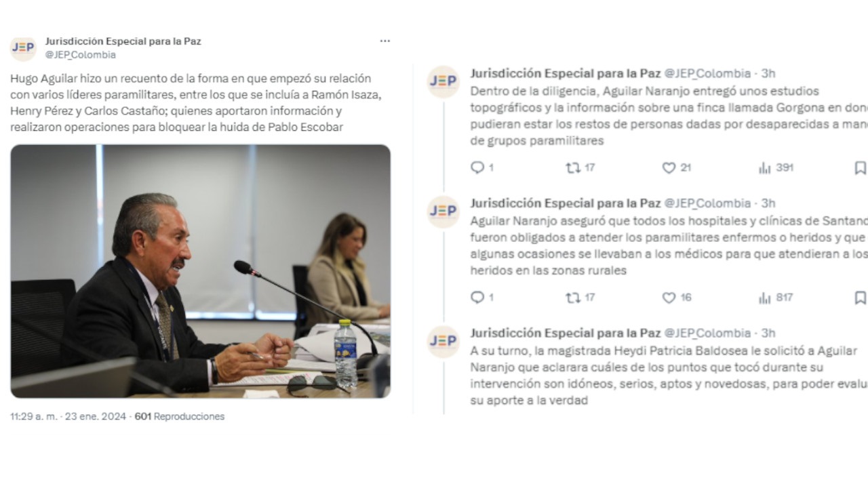Retweet the hospitals and clinics tweet

click(x=573, y=298)
